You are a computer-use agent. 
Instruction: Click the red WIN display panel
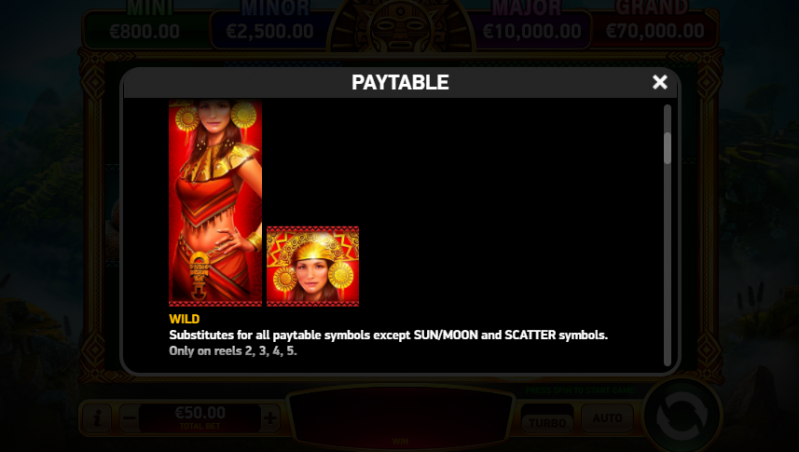[x=401, y=418]
